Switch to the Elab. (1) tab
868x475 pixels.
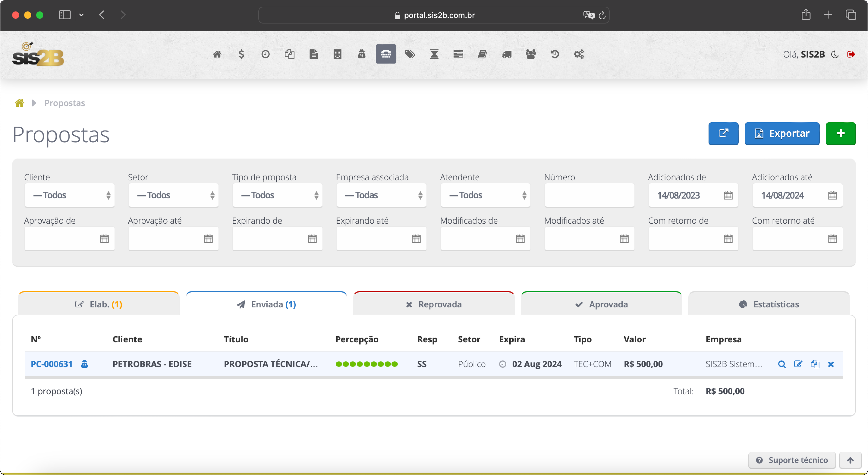[99, 304]
